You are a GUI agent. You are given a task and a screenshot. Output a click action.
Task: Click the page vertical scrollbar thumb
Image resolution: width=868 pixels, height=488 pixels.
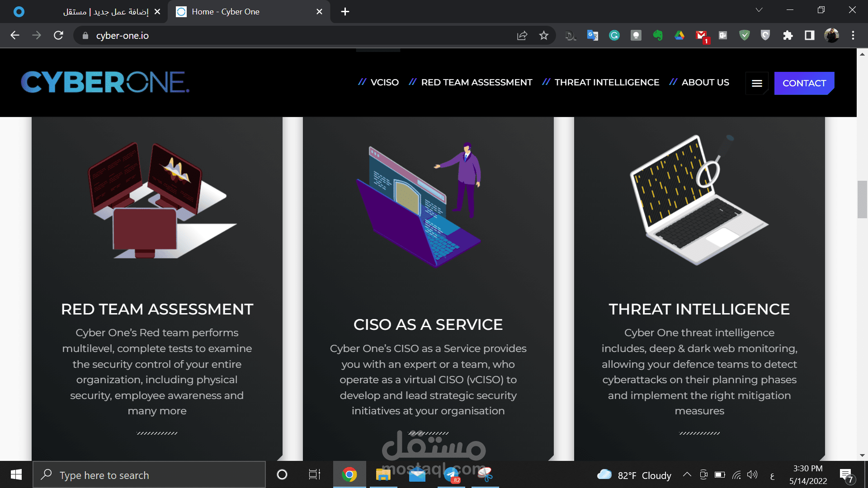[x=862, y=199]
